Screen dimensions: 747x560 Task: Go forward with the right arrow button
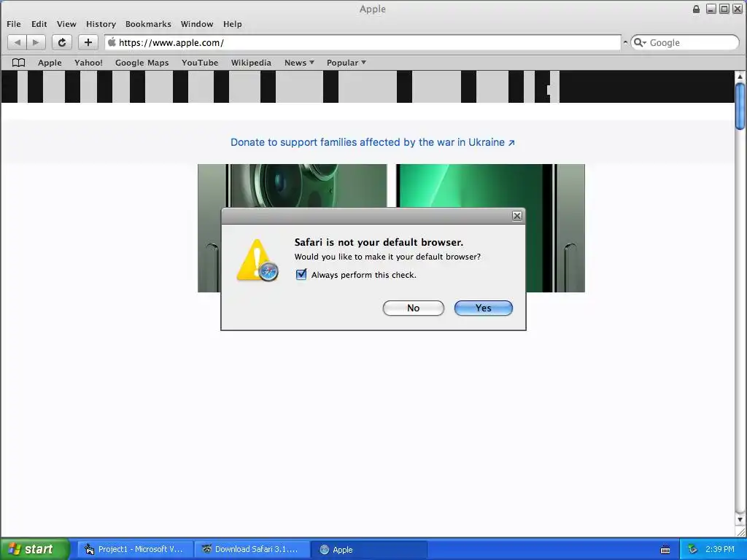tap(36, 42)
